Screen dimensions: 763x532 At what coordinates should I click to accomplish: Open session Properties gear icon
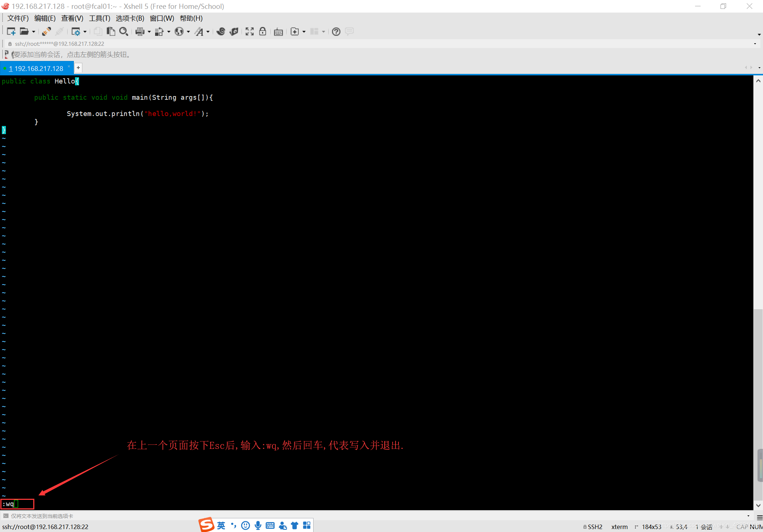[x=76, y=32]
